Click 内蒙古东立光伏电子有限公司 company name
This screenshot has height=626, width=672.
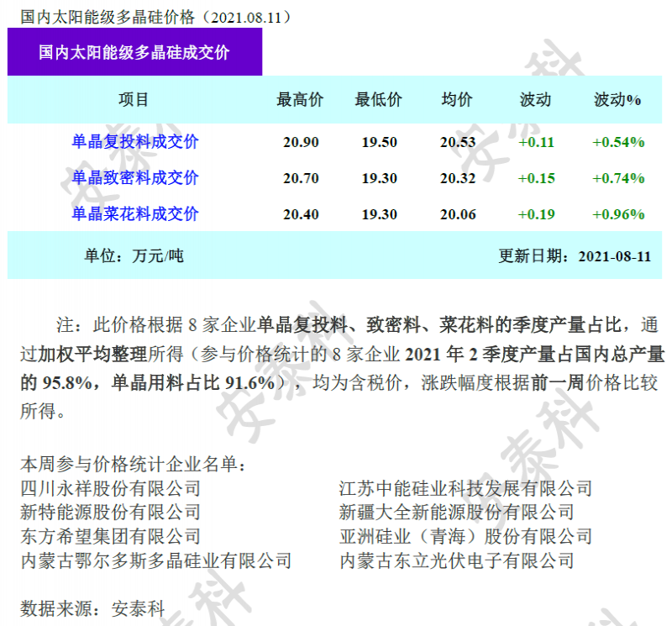coord(456,560)
